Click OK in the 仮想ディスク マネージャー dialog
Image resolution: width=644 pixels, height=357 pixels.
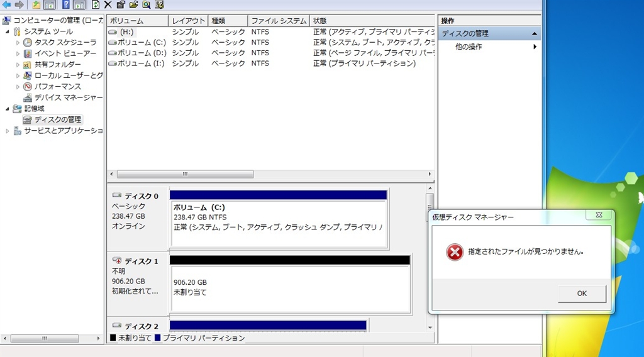coord(582,294)
